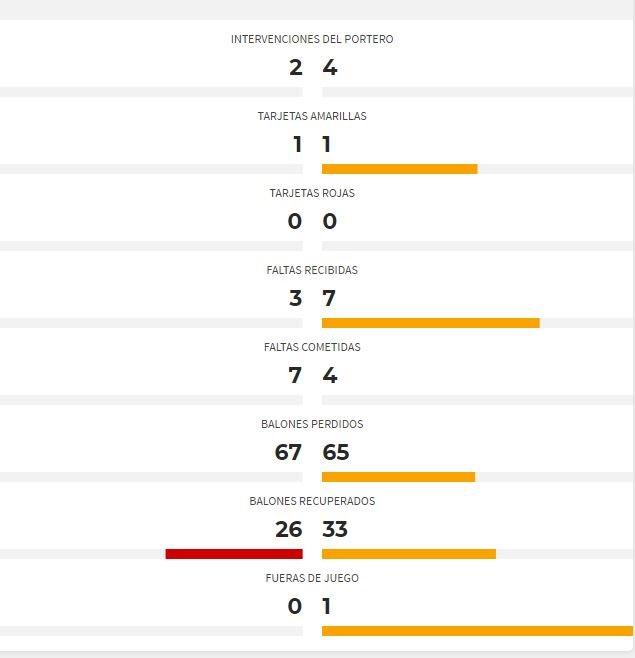635x658 pixels.
Task: Click the value 26 under Balones Recuperados
Action: [289, 529]
